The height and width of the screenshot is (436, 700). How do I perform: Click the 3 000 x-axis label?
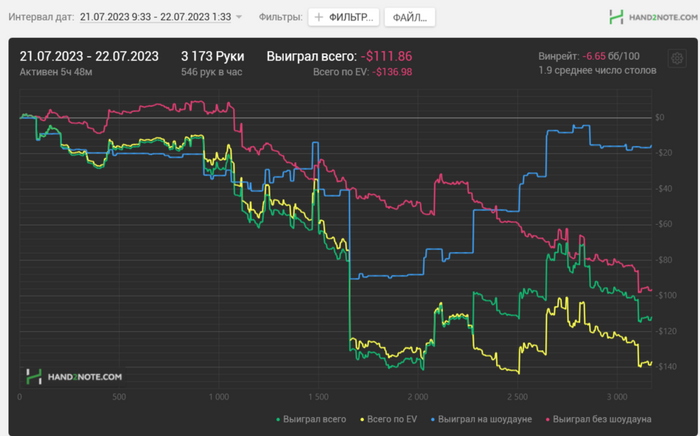coord(617,397)
